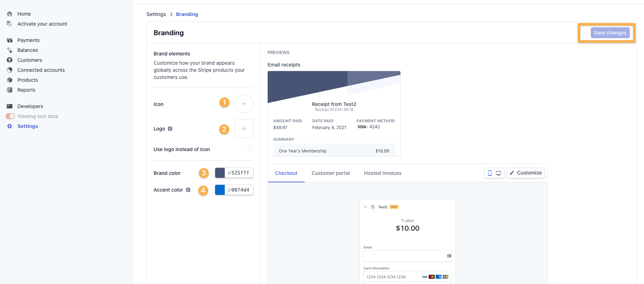Open Developers from the sidebar
Viewport: 644px width, 284px height.
(30, 106)
